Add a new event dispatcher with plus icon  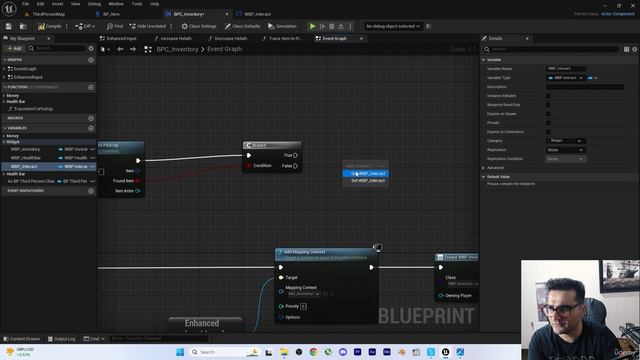(x=91, y=191)
